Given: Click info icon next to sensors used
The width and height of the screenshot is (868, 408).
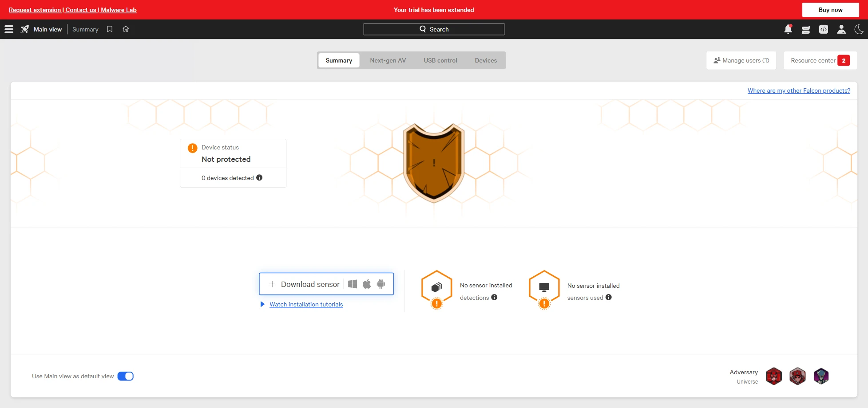Looking at the screenshot, I should pos(609,298).
